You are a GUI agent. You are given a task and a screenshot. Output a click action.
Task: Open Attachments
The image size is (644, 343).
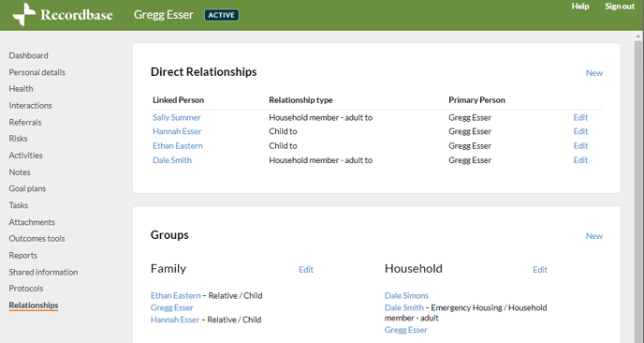pyautogui.click(x=32, y=222)
